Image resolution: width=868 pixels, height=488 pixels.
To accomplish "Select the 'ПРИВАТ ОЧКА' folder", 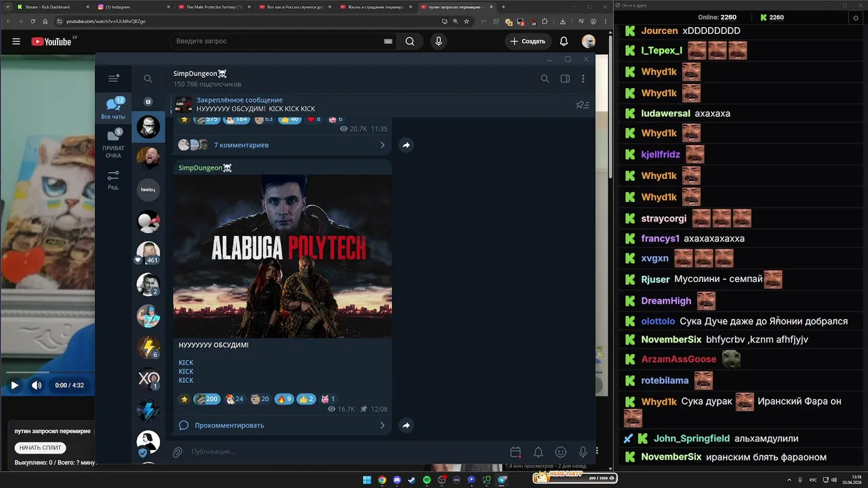I will click(x=113, y=143).
